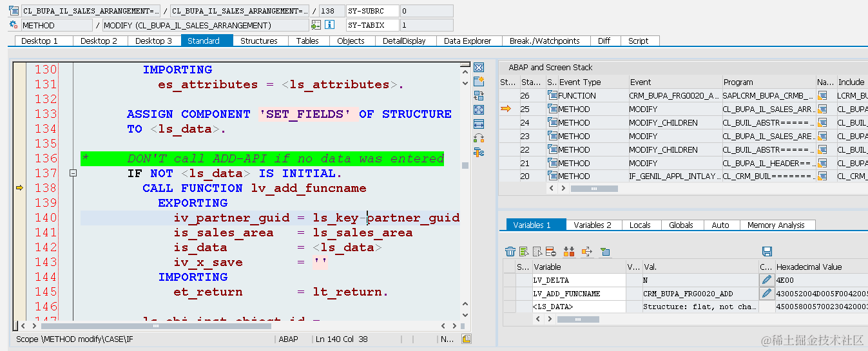The image size is (868, 351).
Task: Click the pencil change icon for LV_ADD_FUNCNAME
Action: pyautogui.click(x=766, y=294)
